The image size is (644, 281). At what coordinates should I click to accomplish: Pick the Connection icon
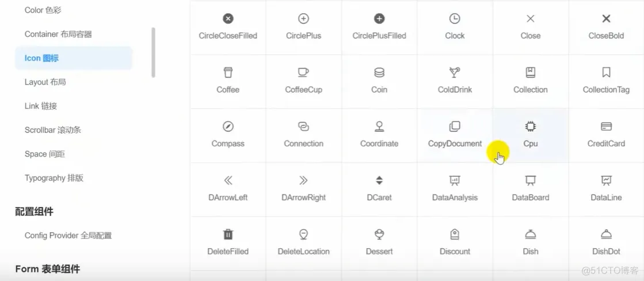pyautogui.click(x=303, y=127)
